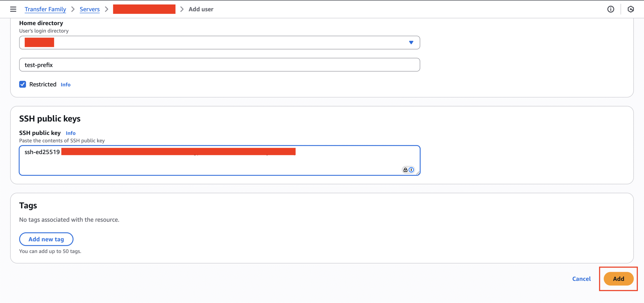Open the redacted server ID breadcrumb

coord(144,9)
